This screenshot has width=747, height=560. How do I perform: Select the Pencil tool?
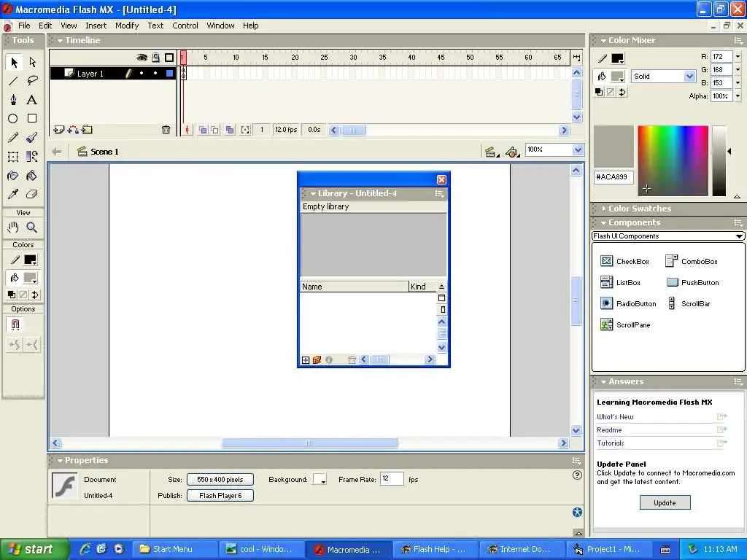(13, 138)
